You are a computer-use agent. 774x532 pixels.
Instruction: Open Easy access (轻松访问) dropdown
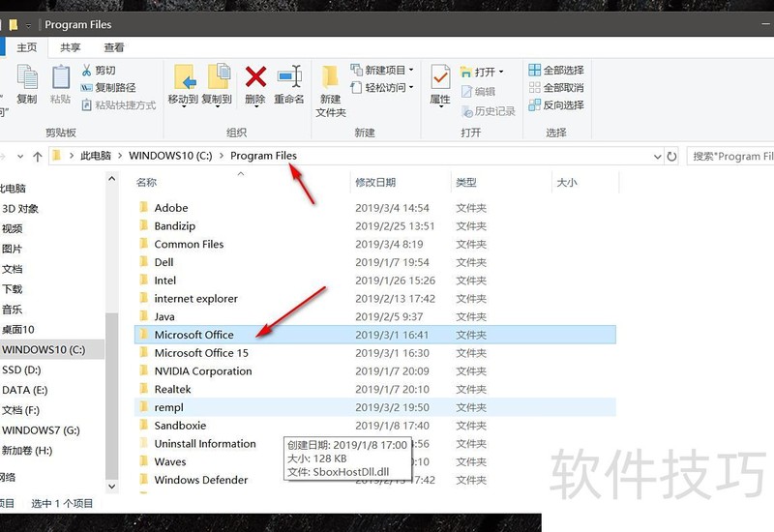point(381,88)
